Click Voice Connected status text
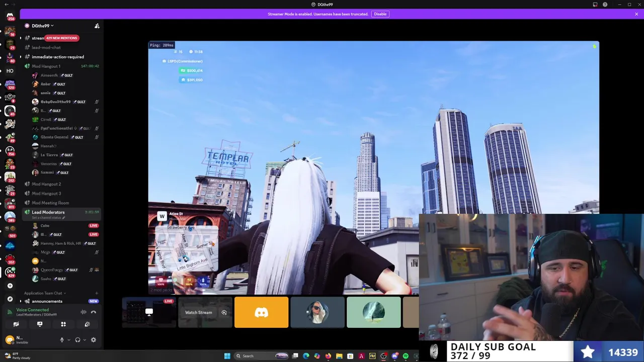 (x=32, y=310)
